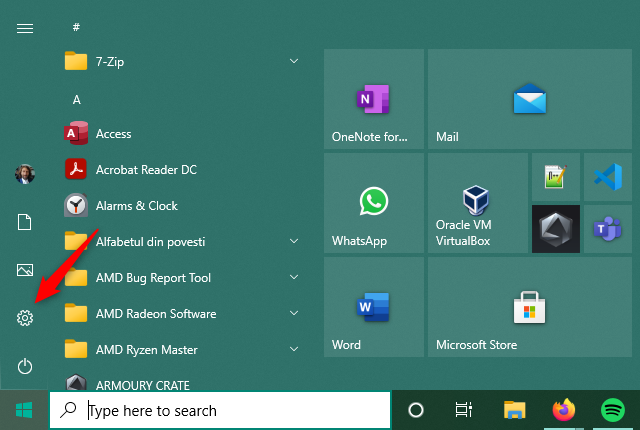The image size is (640, 430).
Task: Open Access from the app list
Action: pyautogui.click(x=113, y=134)
